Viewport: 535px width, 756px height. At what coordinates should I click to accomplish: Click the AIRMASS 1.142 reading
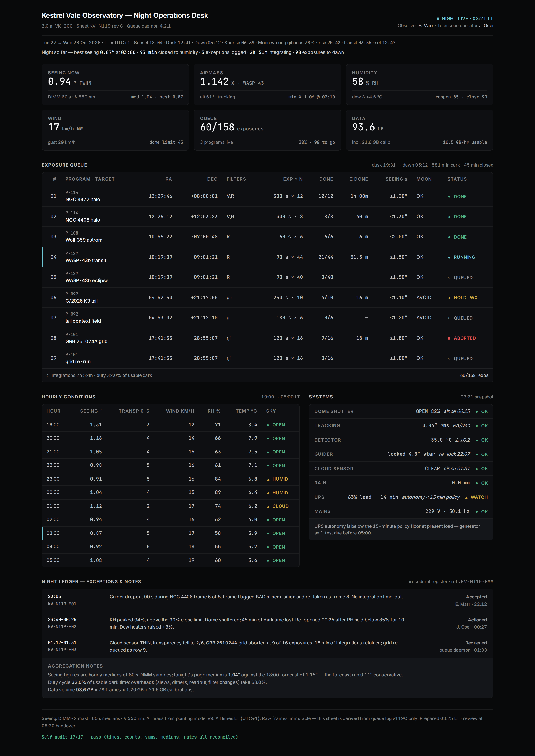pos(214,81)
